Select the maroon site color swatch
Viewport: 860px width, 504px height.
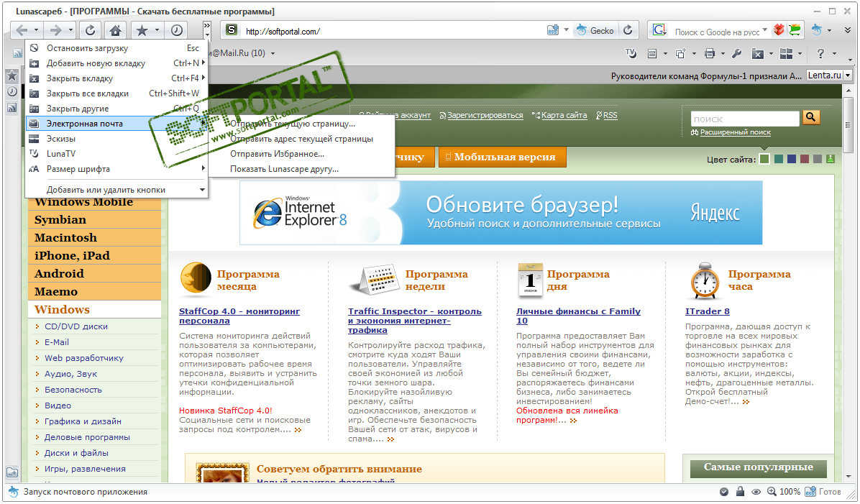pyautogui.click(x=805, y=159)
